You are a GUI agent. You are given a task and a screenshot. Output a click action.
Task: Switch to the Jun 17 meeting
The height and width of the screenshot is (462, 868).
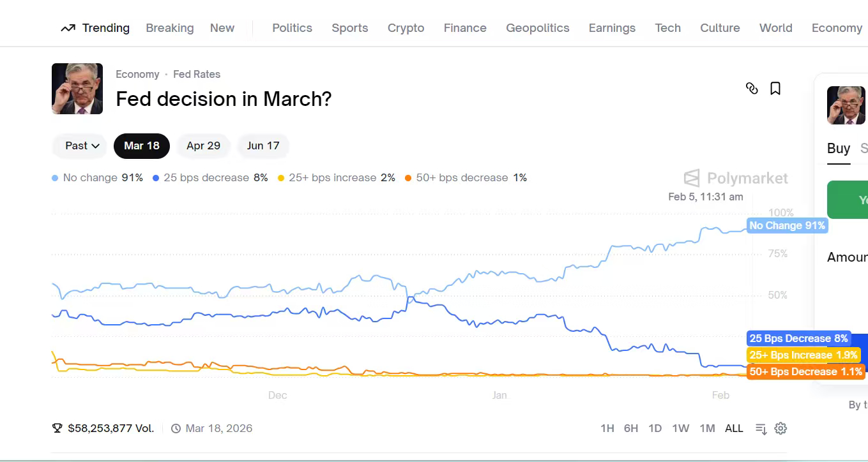(x=263, y=145)
